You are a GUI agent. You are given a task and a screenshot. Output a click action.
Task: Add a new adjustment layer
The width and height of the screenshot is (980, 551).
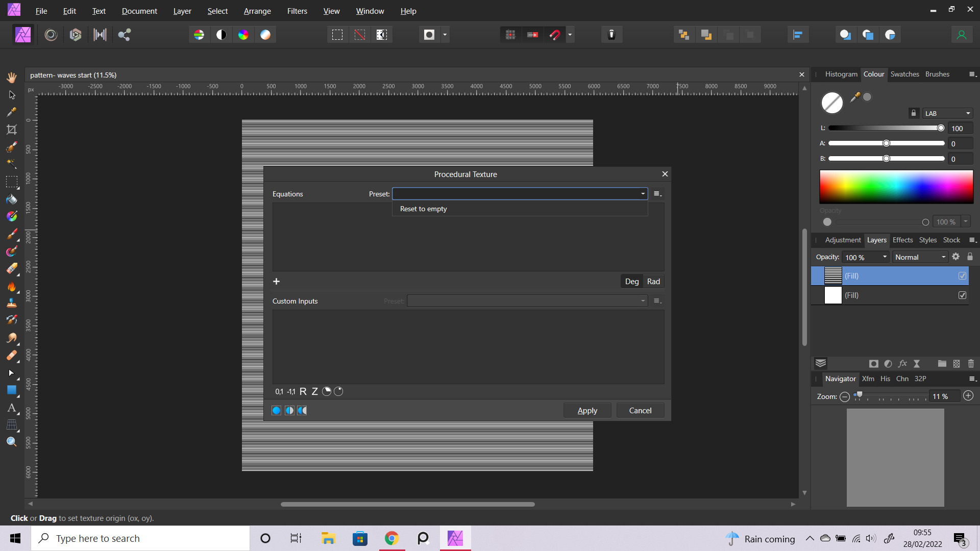pyautogui.click(x=888, y=364)
